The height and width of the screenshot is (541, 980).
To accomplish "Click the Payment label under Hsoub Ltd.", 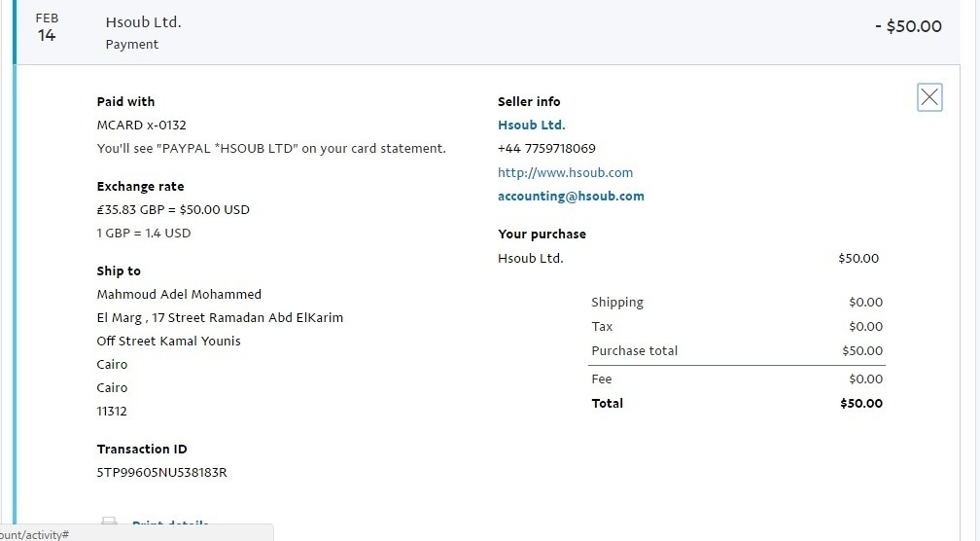I will tap(132, 45).
